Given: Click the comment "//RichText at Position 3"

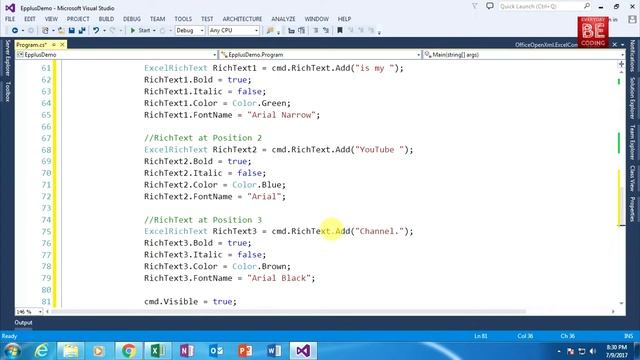Looking at the screenshot, I should (x=203, y=220).
